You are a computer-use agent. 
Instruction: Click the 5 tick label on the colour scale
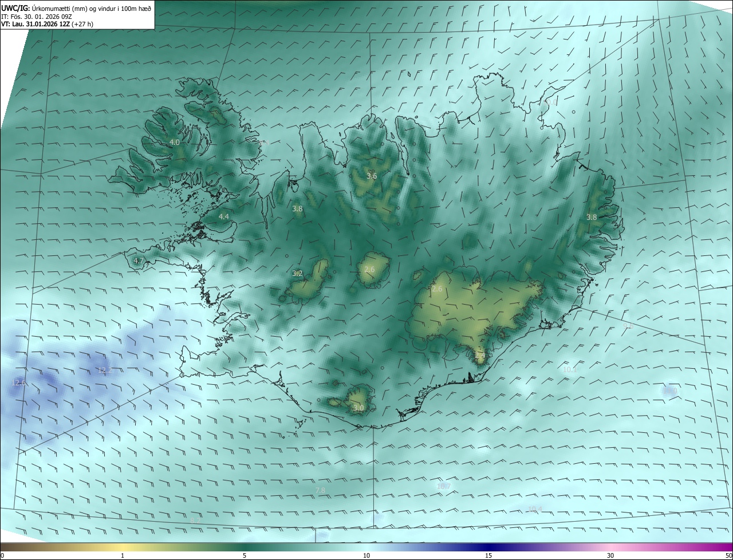[x=245, y=555]
